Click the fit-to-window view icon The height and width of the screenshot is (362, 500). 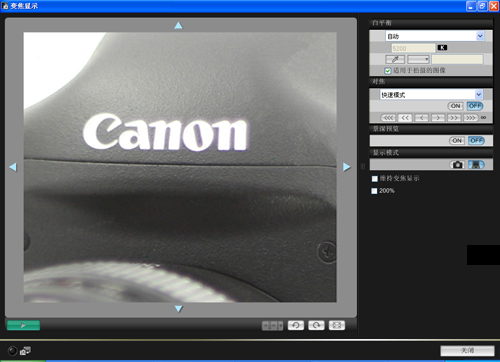pyautogui.click(x=337, y=325)
